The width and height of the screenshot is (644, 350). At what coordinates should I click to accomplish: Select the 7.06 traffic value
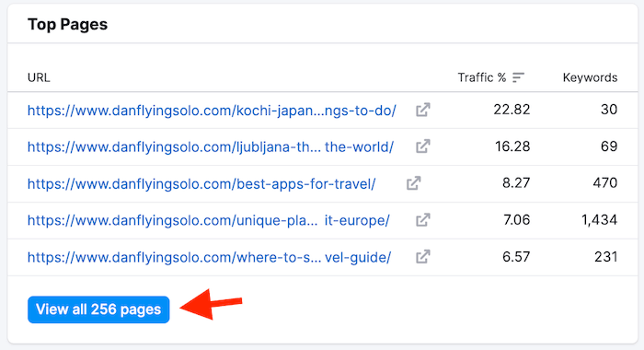[x=517, y=220]
